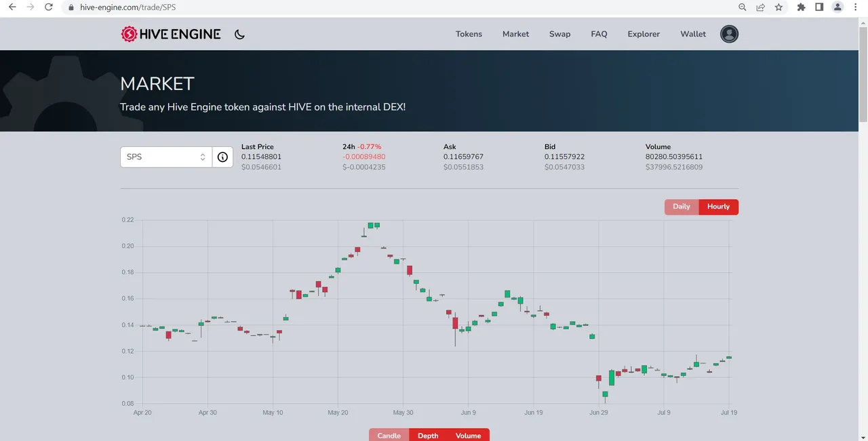The image size is (868, 441).
Task: Open the extensions puzzle icon
Action: (x=802, y=7)
